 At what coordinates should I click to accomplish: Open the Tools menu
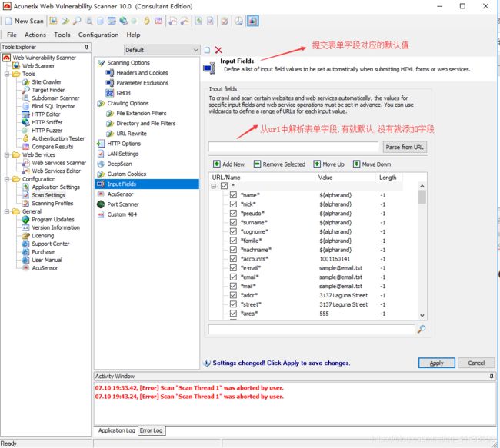click(x=62, y=35)
